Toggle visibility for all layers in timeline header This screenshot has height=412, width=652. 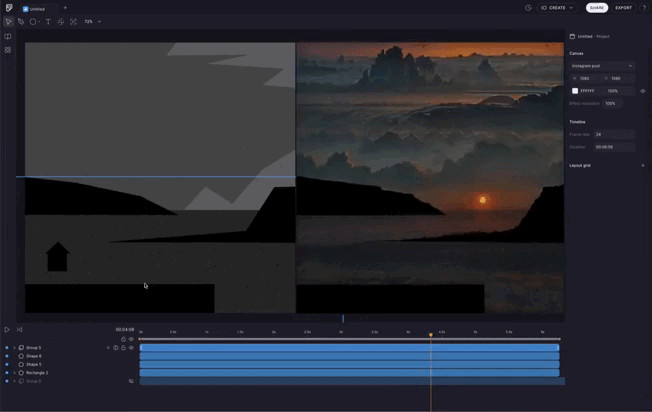pos(131,339)
